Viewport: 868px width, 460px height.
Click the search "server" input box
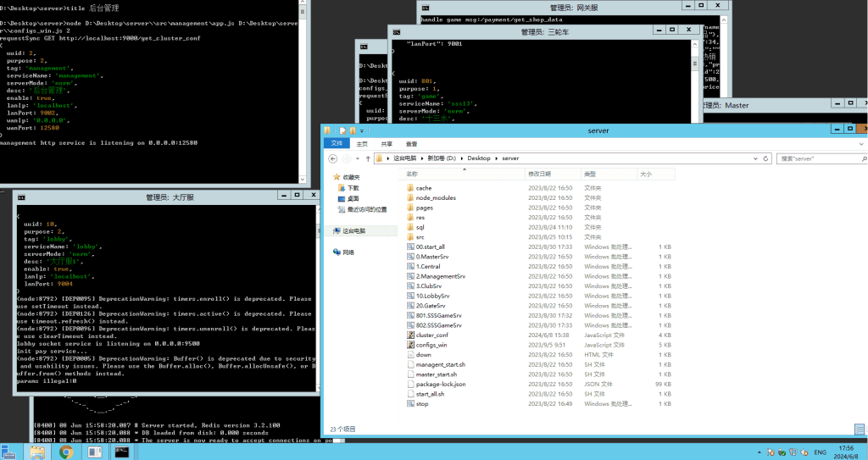coord(814,158)
